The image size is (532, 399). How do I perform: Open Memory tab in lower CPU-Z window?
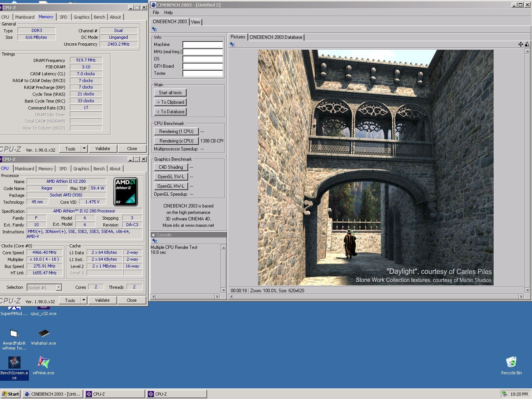pos(46,169)
